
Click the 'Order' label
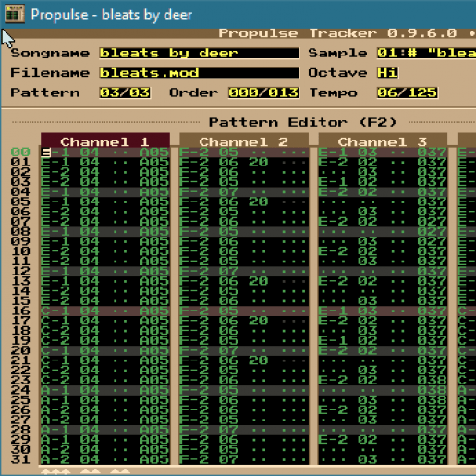(193, 92)
